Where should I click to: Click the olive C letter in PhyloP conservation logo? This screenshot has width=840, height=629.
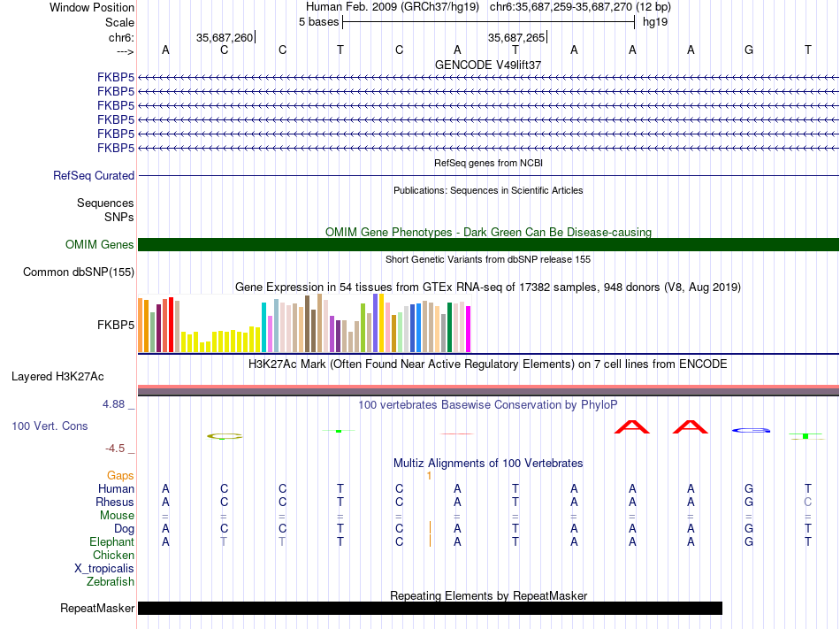[x=225, y=436]
